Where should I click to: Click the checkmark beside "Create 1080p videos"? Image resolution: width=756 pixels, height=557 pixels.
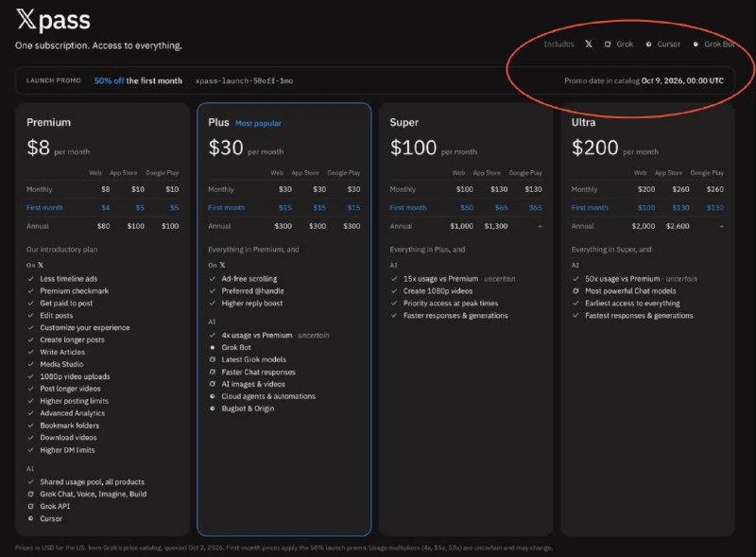(394, 291)
